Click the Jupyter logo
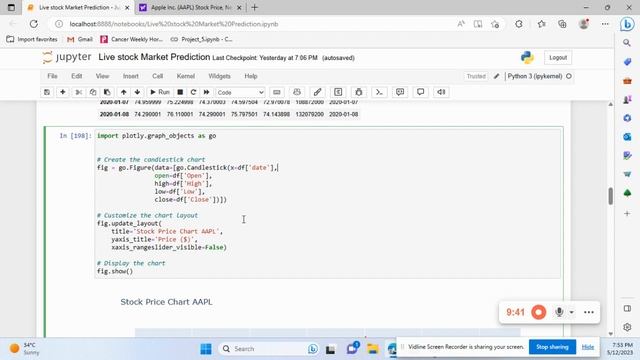This screenshot has width=640, height=360. point(67,58)
